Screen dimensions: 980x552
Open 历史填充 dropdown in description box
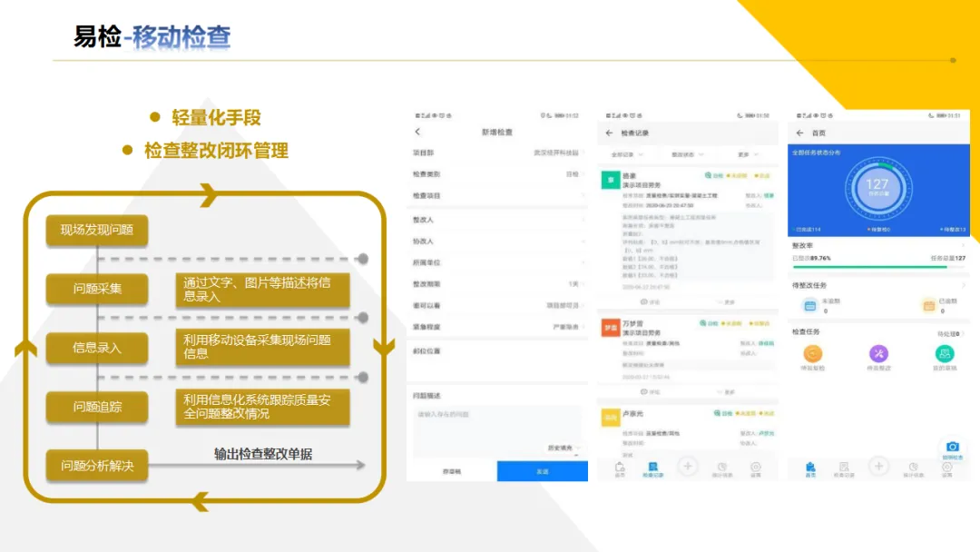(563, 448)
